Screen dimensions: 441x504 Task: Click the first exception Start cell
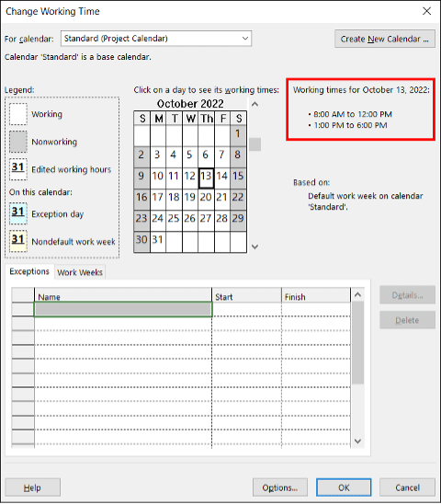coord(246,309)
